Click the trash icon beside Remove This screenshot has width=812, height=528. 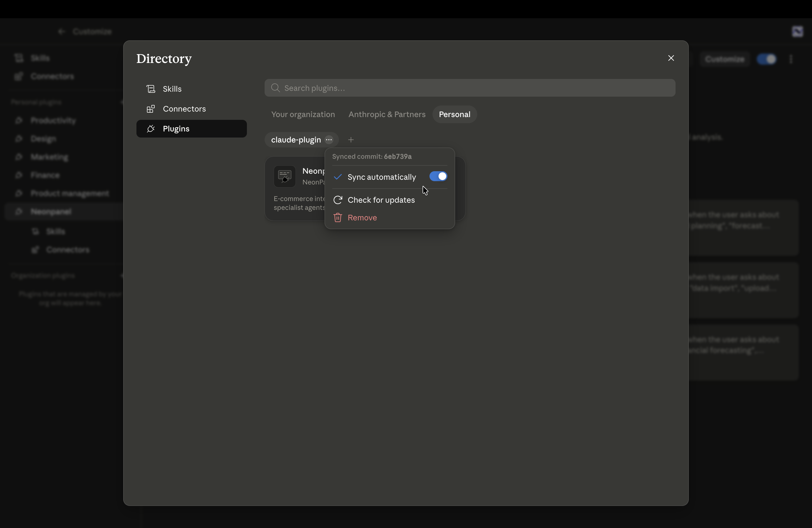pos(338,218)
